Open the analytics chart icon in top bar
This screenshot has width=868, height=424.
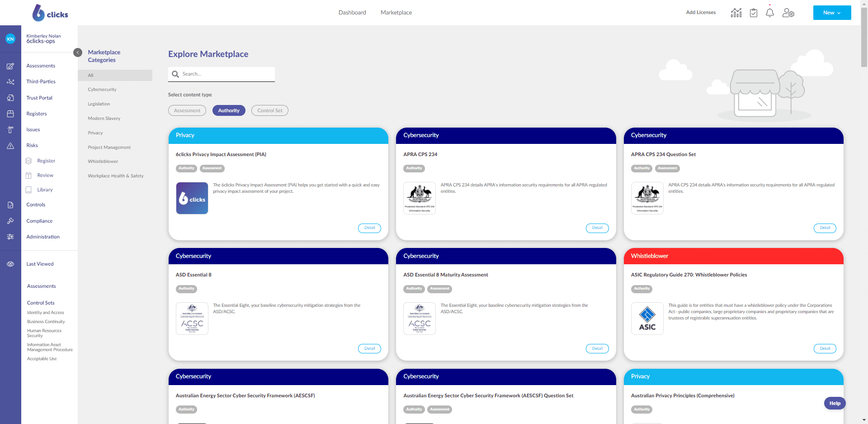tap(736, 13)
